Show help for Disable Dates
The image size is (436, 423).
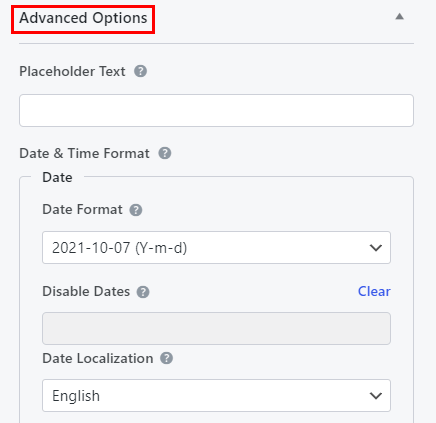coord(143,292)
